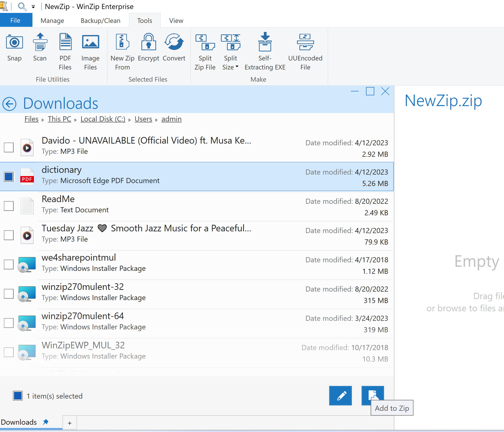Viewport: 504px width, 432px height.
Task: Click the dictionary PDF file icon
Action: click(x=27, y=177)
